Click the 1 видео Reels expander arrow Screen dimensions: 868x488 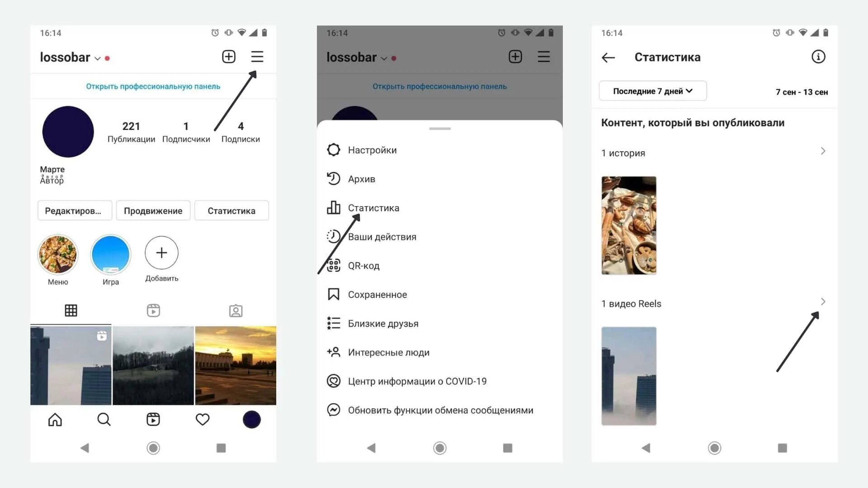click(x=823, y=301)
